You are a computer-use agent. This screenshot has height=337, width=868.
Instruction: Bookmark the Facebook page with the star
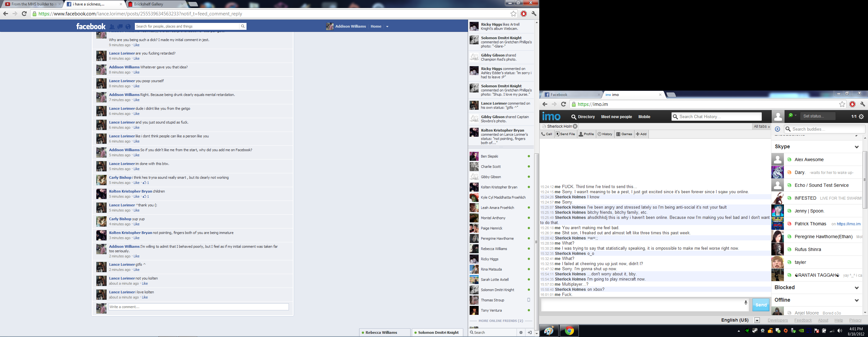pos(513,14)
